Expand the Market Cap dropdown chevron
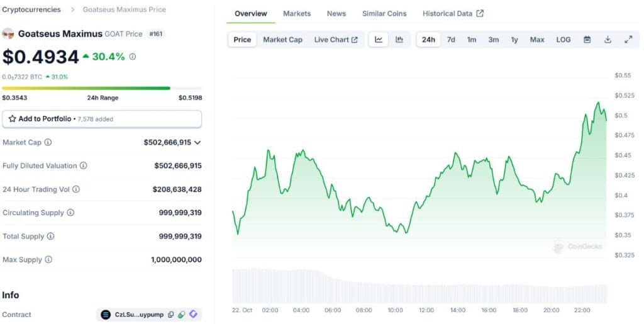The height and width of the screenshot is (324, 644). pyautogui.click(x=197, y=142)
